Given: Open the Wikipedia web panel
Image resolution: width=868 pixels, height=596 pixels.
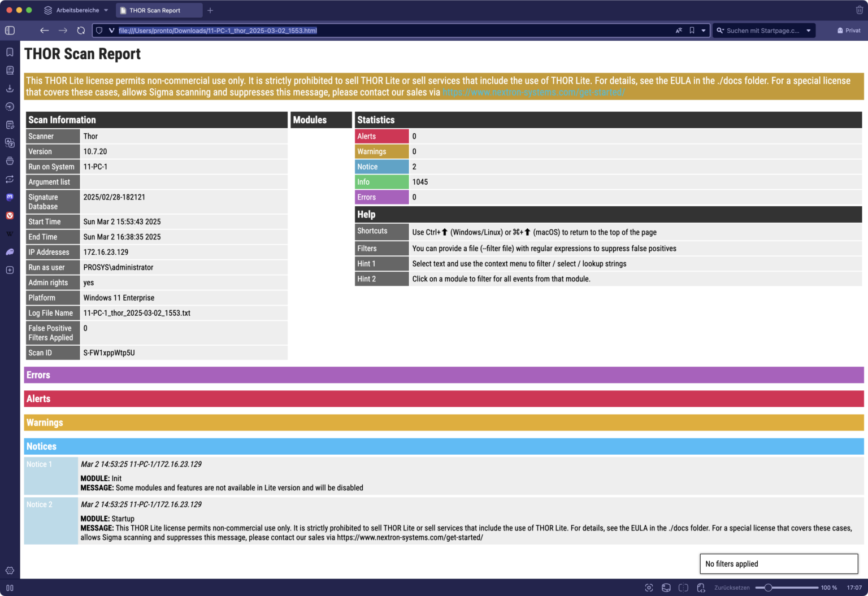Looking at the screenshot, I should click(x=10, y=233).
